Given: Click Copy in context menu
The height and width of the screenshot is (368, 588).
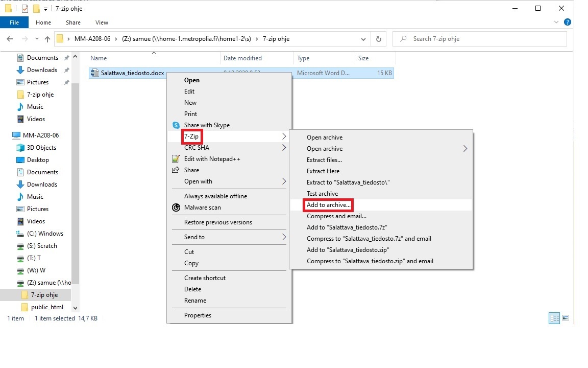Looking at the screenshot, I should pos(191,263).
